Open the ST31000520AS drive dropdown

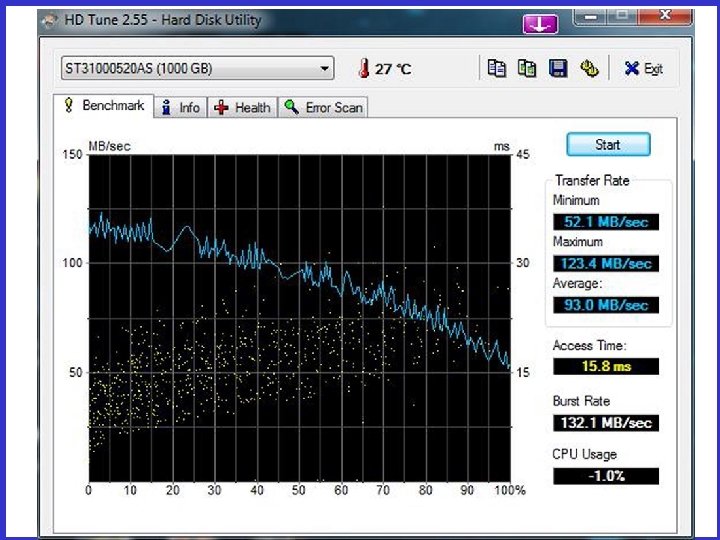pos(197,69)
